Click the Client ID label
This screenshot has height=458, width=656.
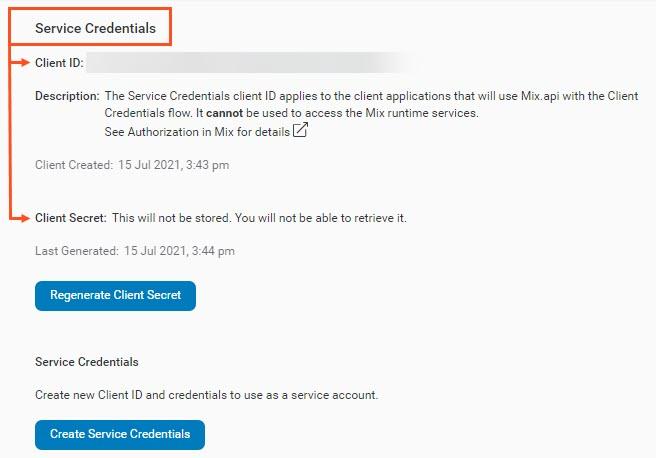click(x=59, y=63)
